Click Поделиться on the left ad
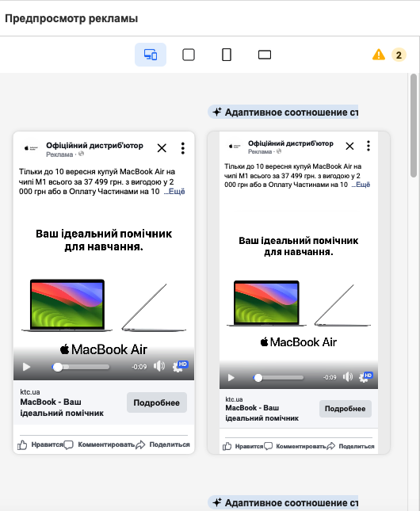This screenshot has width=420, height=511. click(162, 444)
